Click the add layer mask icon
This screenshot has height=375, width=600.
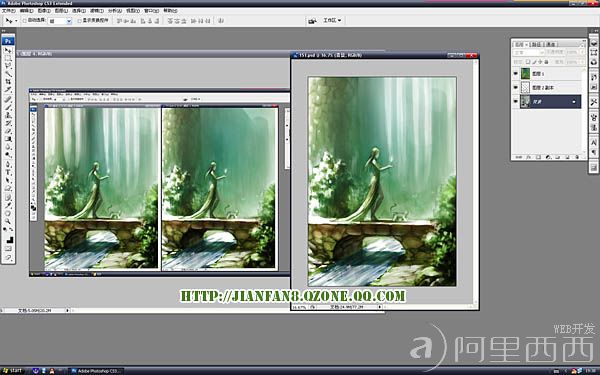pos(538,157)
